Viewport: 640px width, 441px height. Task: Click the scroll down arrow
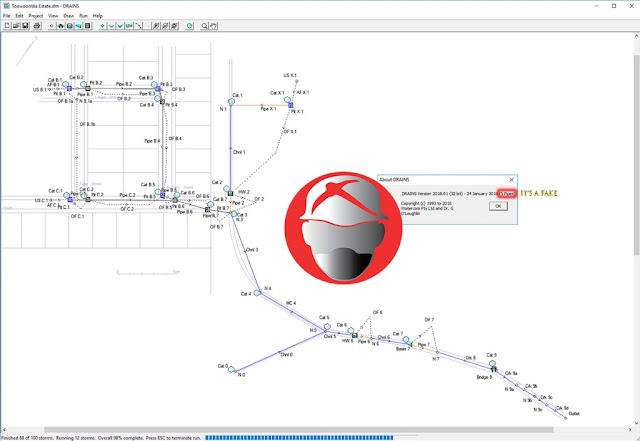(x=636, y=424)
